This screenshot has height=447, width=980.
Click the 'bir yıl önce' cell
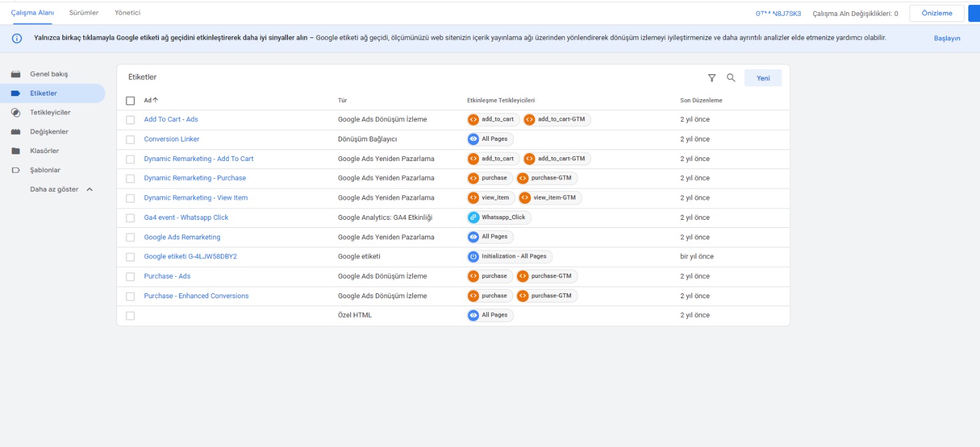pyautogui.click(x=697, y=257)
